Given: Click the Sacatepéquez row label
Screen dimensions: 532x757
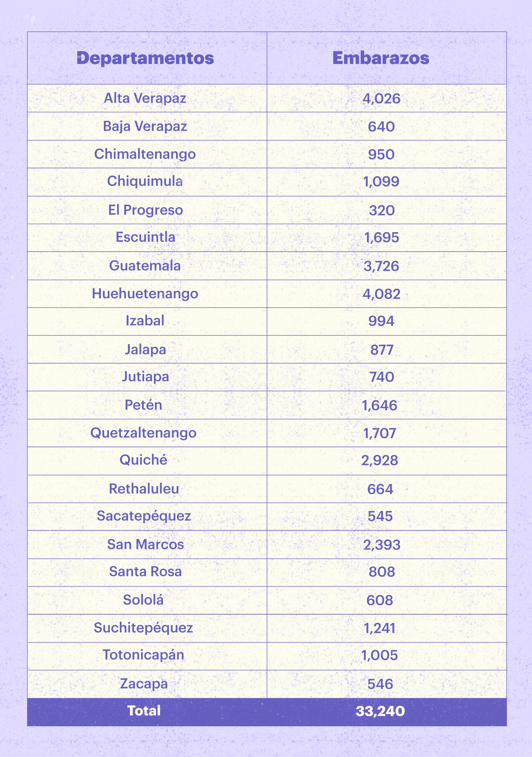Looking at the screenshot, I should 144,516.
